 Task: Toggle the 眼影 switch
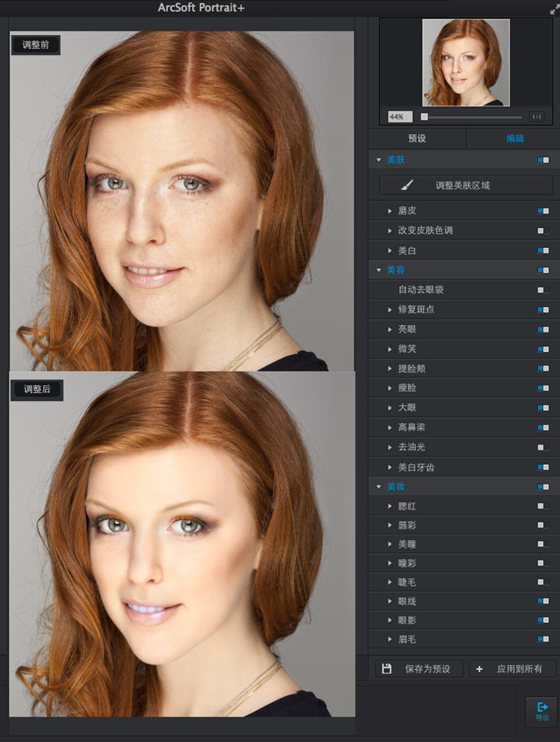(x=543, y=620)
